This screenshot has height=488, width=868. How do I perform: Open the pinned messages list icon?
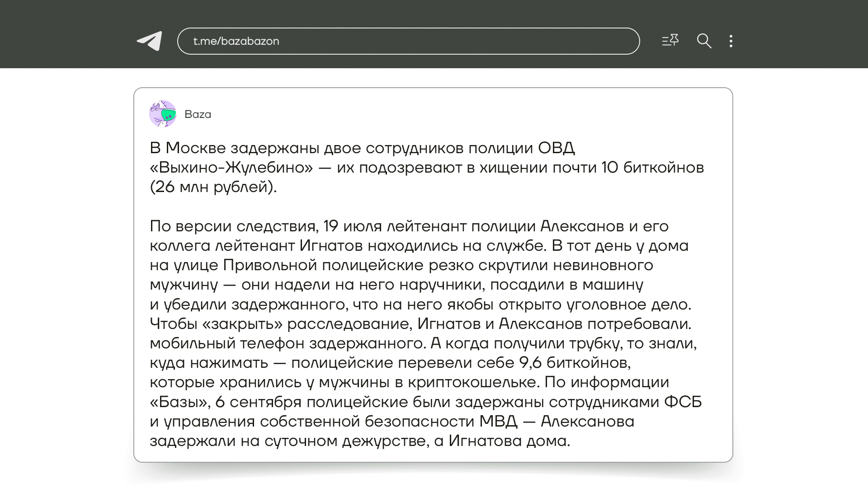pos(670,41)
